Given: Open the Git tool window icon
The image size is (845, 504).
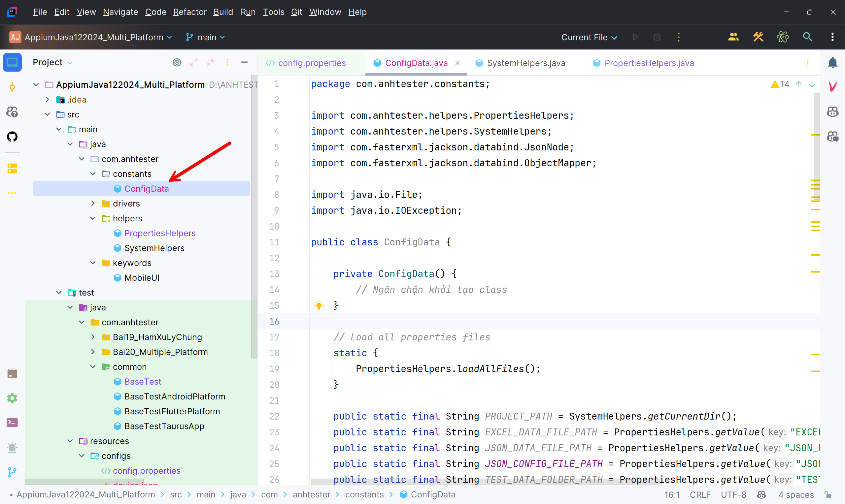Looking at the screenshot, I should [12, 472].
